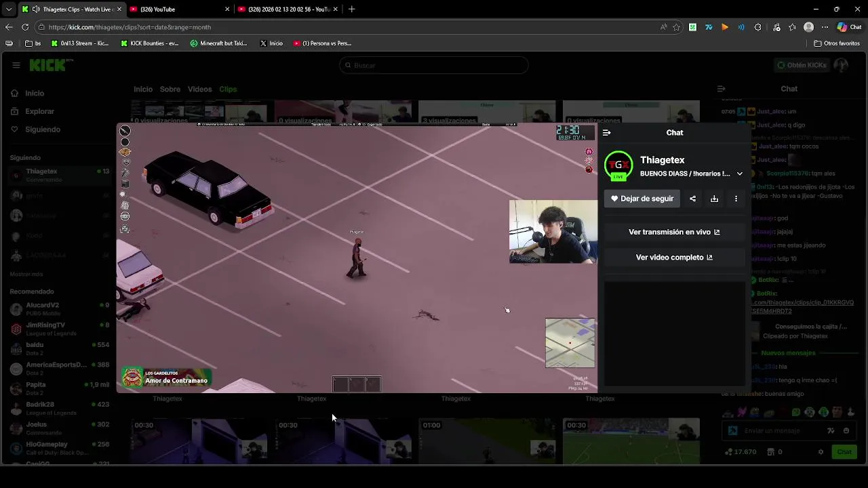The image size is (868, 488).
Task: Open favorites list toolbar icon
Action: pyautogui.click(x=792, y=27)
